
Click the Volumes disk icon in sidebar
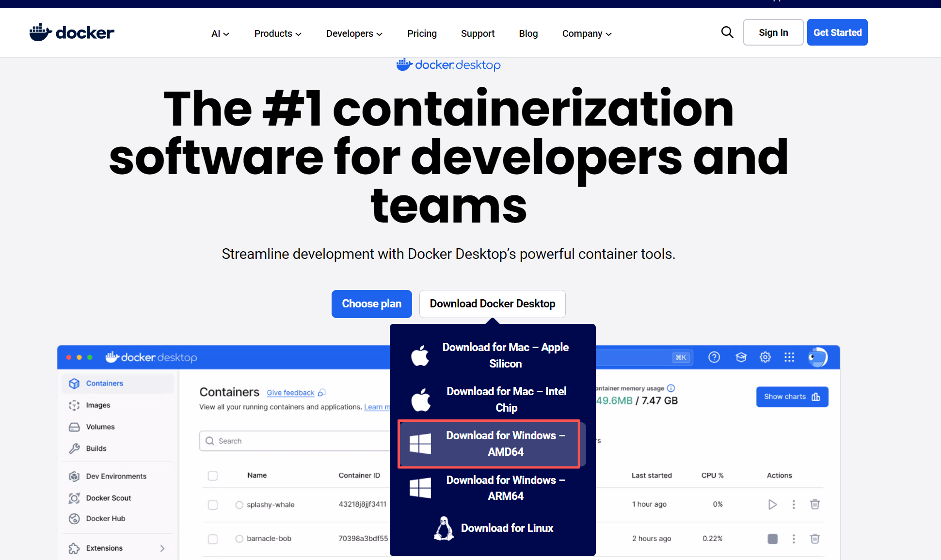pos(74,427)
